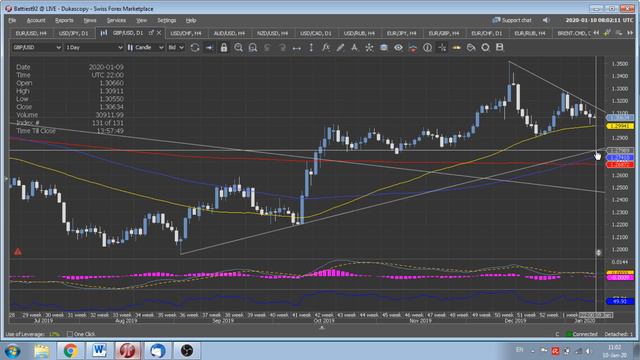Image resolution: width=640 pixels, height=360 pixels.
Task: Open Google Chrome from the taskbar
Action: click(x=71, y=351)
